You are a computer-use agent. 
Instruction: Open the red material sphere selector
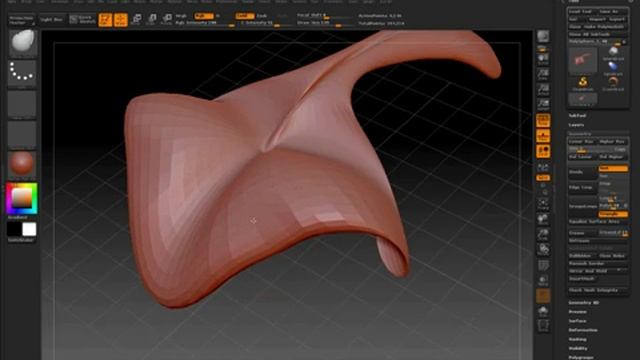point(22,164)
